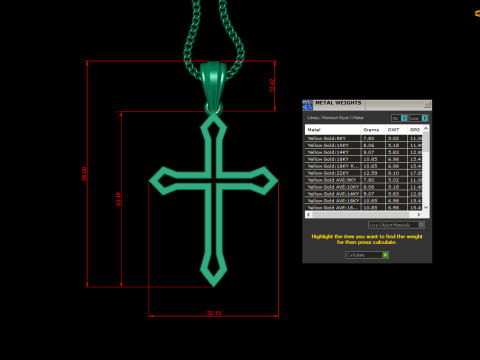Click the vertical scrollbar thumb
This screenshot has width=480, height=360.
pos(426,141)
